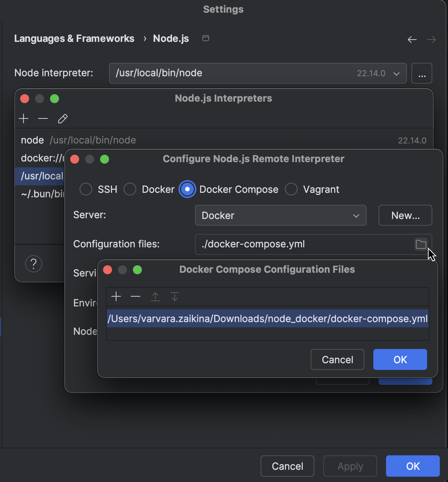The image size is (448, 482).
Task: Select the Vagrant interpreter type
Action: coord(291,189)
